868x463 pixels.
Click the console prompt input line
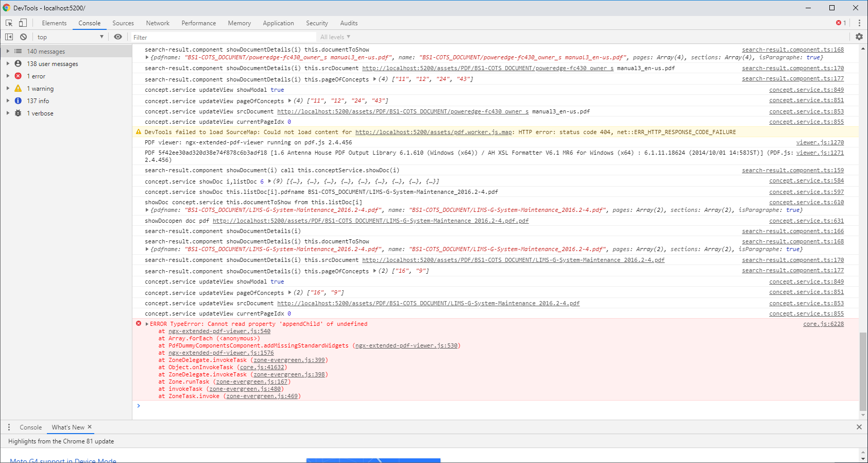495,406
